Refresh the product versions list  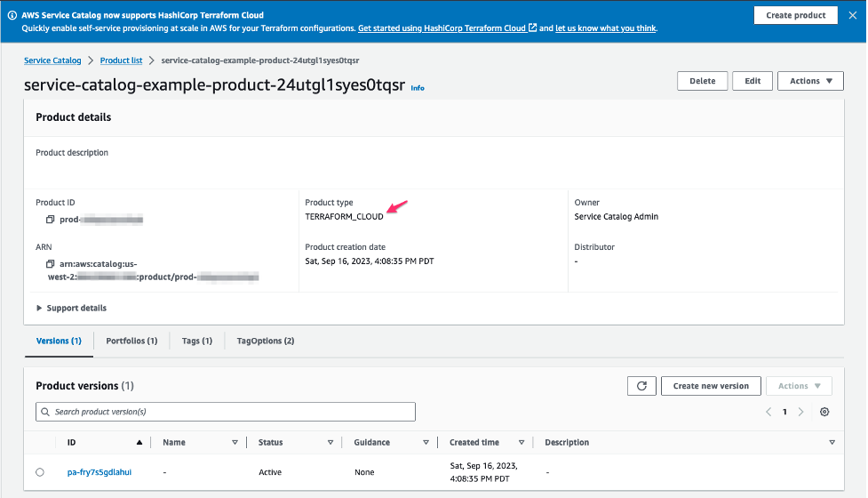pos(641,386)
